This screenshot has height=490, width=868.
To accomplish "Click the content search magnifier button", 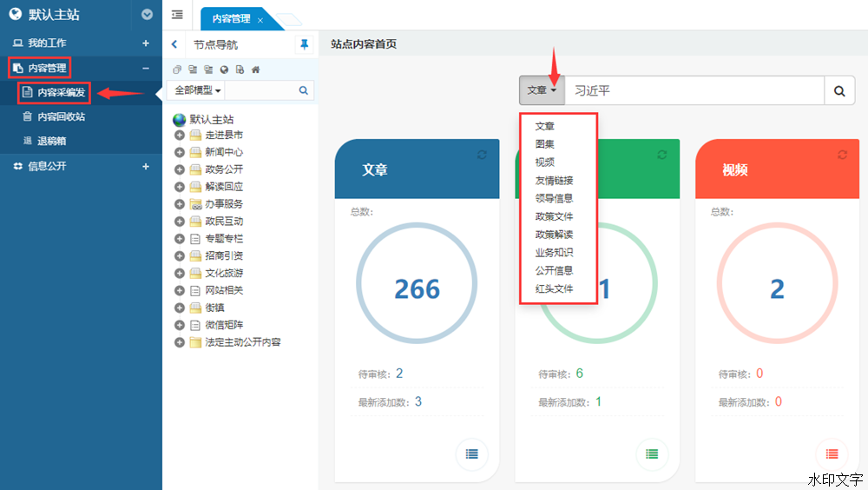I will coord(839,91).
